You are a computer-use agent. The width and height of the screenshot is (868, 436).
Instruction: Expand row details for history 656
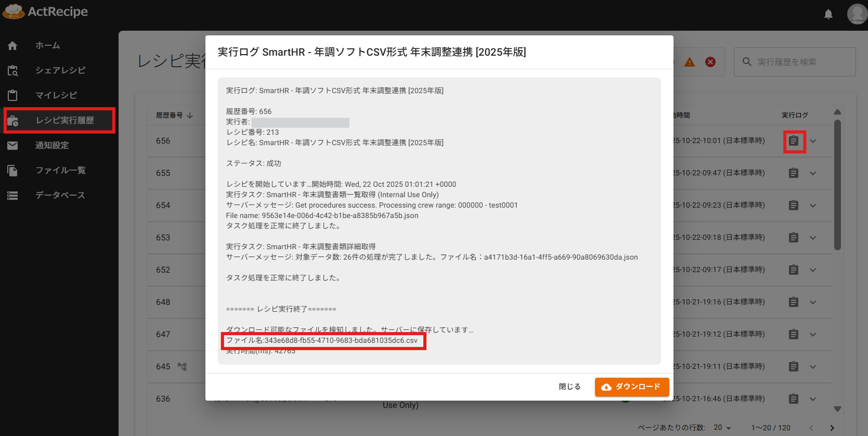(x=813, y=141)
